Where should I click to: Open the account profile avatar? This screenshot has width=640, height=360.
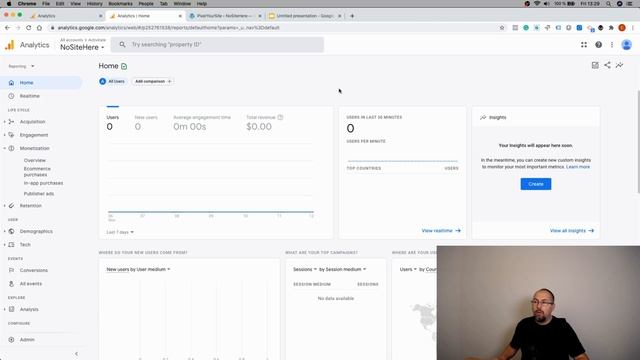point(627,45)
